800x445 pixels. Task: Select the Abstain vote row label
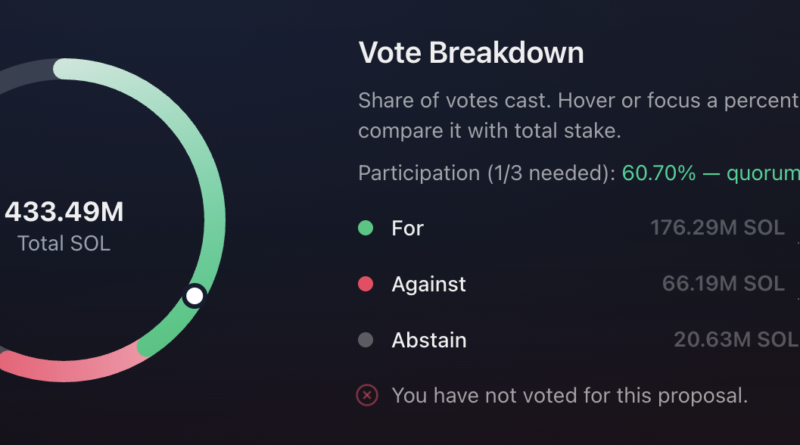(429, 340)
